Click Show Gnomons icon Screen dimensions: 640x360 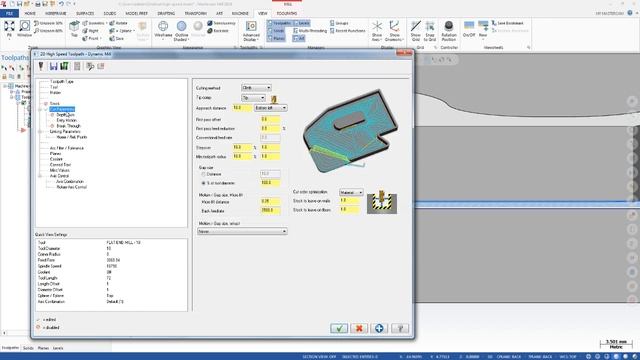394,27
